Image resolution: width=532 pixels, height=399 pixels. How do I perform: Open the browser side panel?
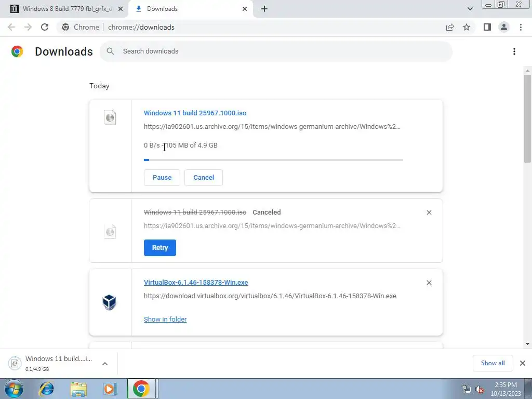tap(487, 27)
